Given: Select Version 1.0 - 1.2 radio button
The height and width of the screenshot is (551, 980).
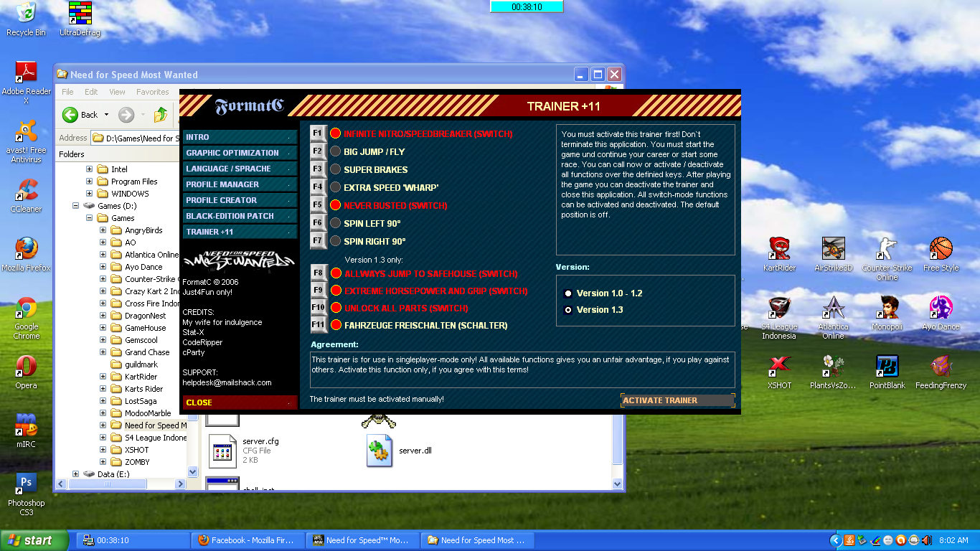Looking at the screenshot, I should [x=568, y=293].
